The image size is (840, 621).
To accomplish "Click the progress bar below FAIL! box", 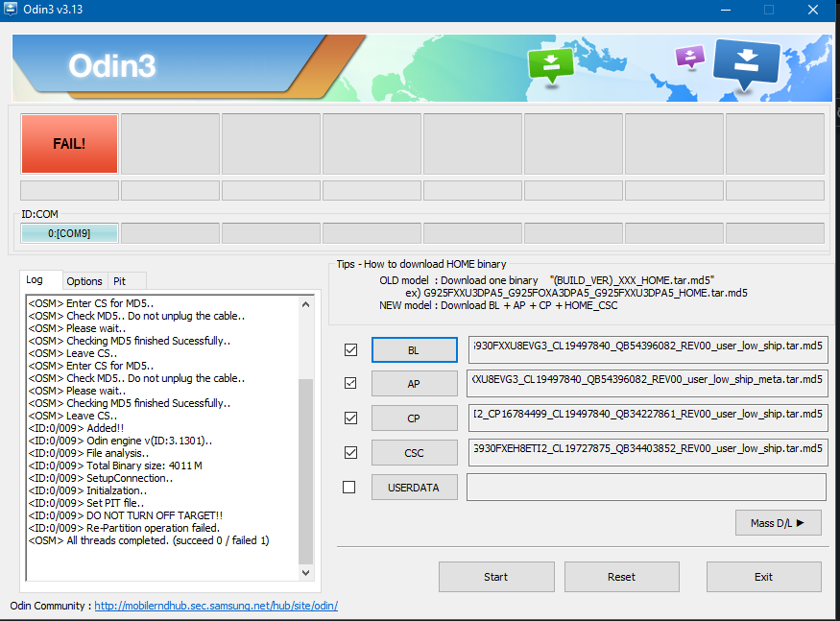I will point(69,190).
